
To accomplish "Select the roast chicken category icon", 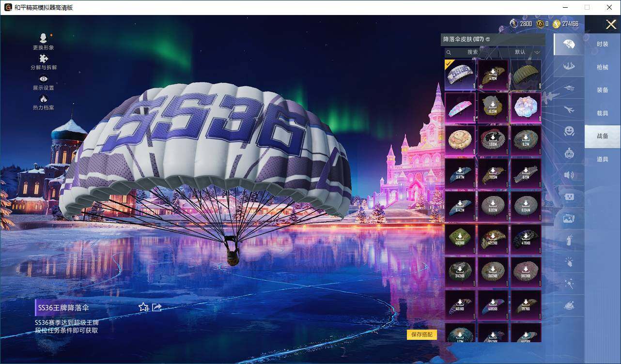I will pos(569,305).
